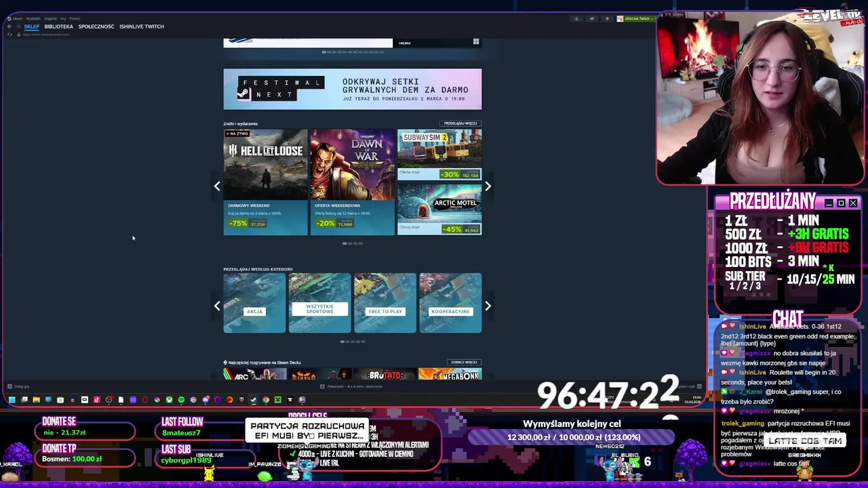
Task: Switch to the SPOŁECZNOŚĆ tab
Action: coord(96,26)
